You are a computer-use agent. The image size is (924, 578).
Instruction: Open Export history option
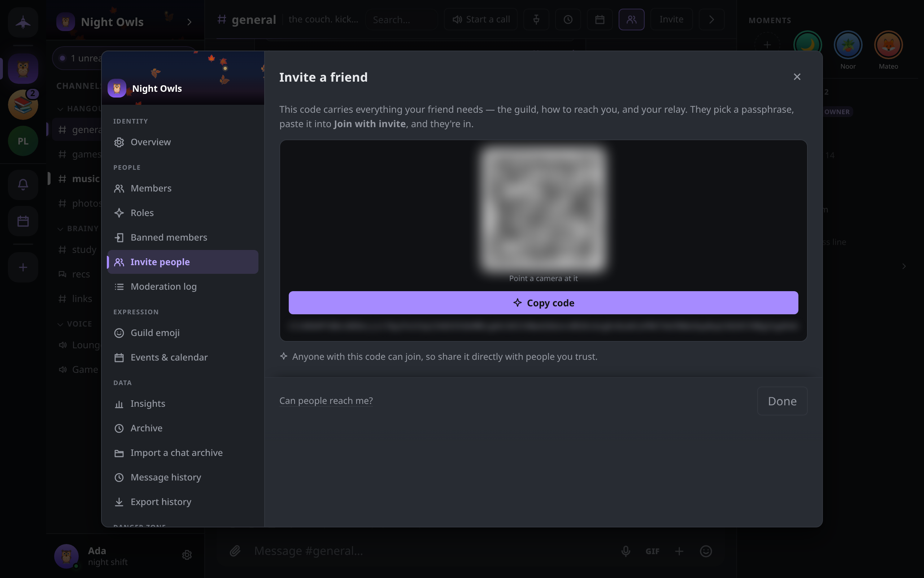(x=183, y=501)
